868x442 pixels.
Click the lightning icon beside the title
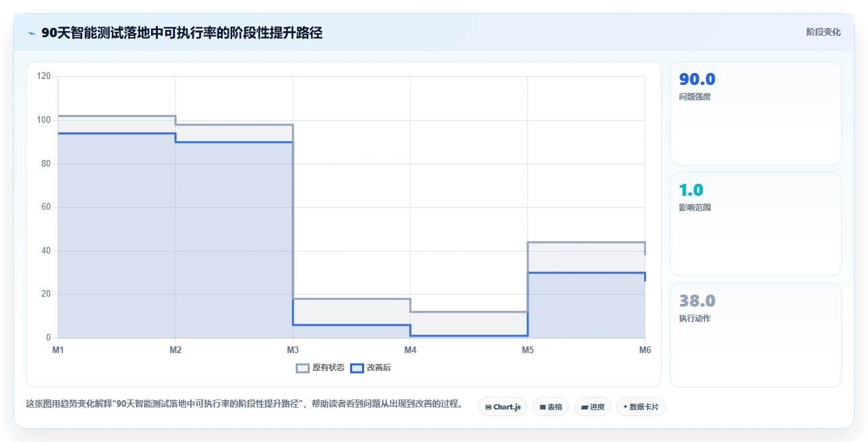coord(32,33)
